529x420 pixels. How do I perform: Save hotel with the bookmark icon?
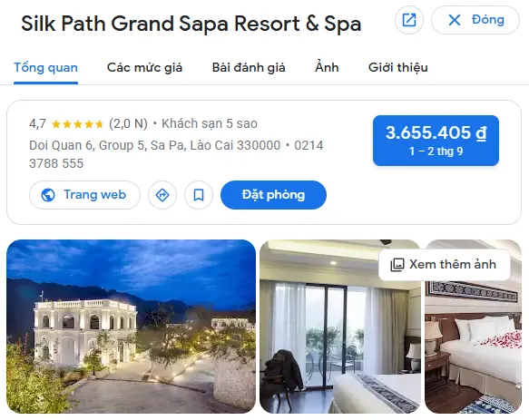199,195
